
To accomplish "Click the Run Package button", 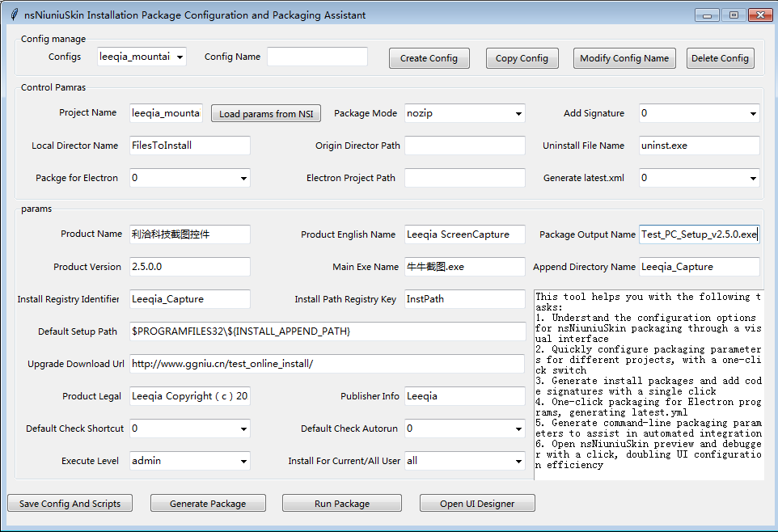I will coord(342,503).
